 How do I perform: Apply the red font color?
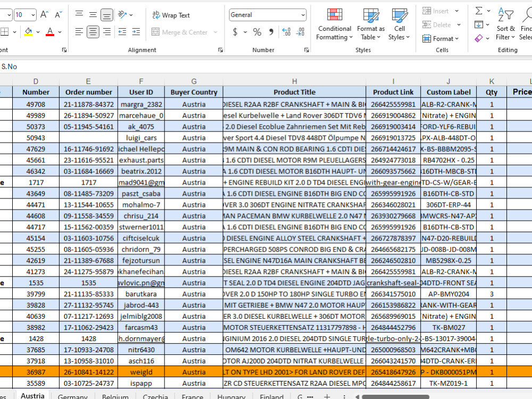coord(50,32)
